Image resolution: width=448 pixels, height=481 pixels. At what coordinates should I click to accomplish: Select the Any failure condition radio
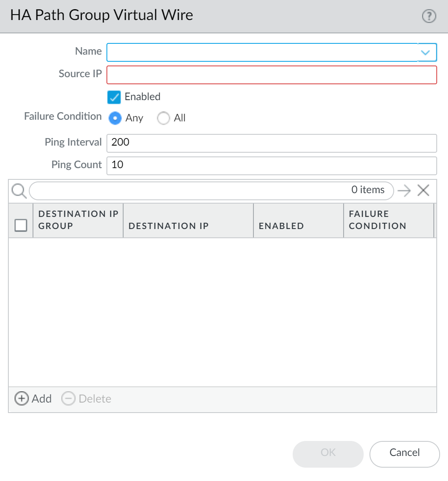pos(115,118)
